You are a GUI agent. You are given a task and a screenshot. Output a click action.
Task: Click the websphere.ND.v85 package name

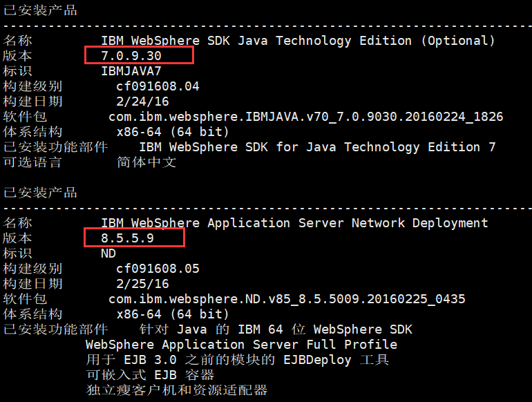pos(287,299)
